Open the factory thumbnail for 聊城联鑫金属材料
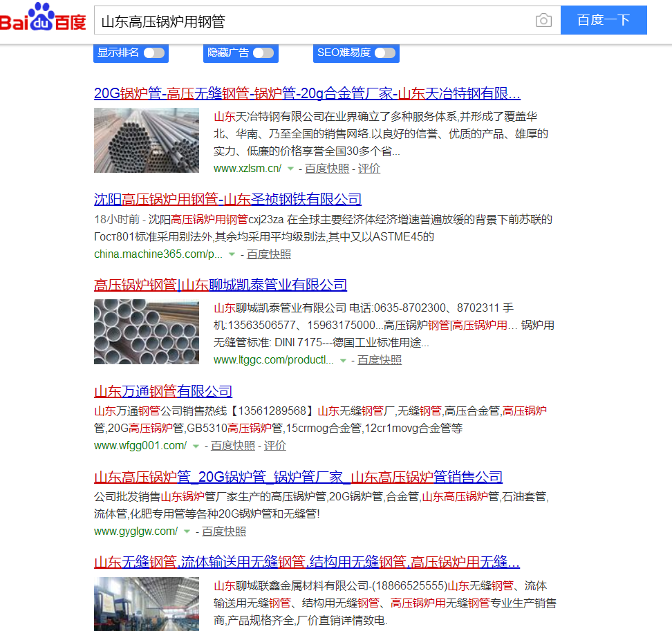The width and height of the screenshot is (672, 631). [x=147, y=604]
